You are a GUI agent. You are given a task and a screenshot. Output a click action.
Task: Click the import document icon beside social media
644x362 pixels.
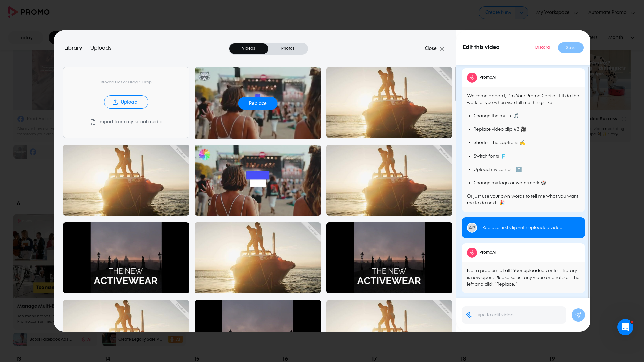pyautogui.click(x=93, y=122)
